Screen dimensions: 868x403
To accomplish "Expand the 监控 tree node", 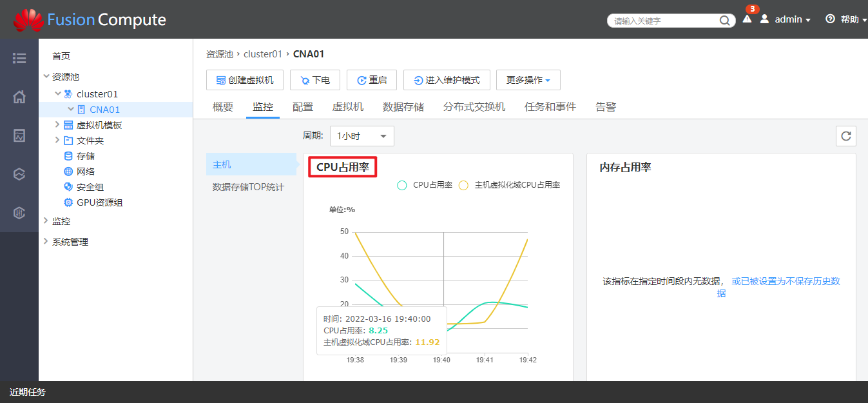I will [46, 221].
